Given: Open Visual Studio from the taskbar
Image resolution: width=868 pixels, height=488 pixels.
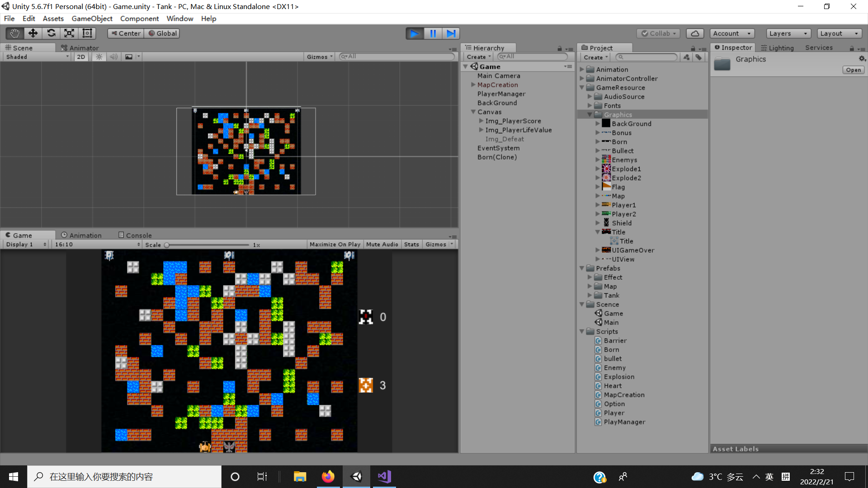Looking at the screenshot, I should click(384, 477).
